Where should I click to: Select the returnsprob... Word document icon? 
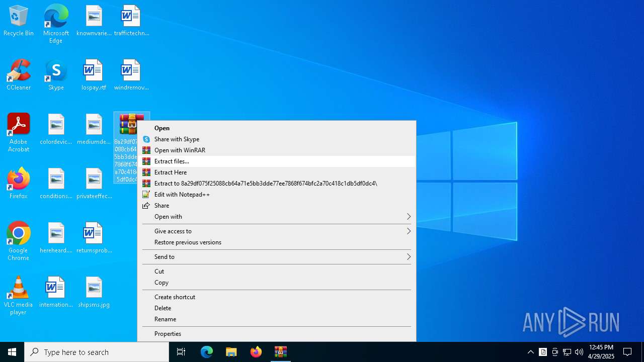[94, 238]
